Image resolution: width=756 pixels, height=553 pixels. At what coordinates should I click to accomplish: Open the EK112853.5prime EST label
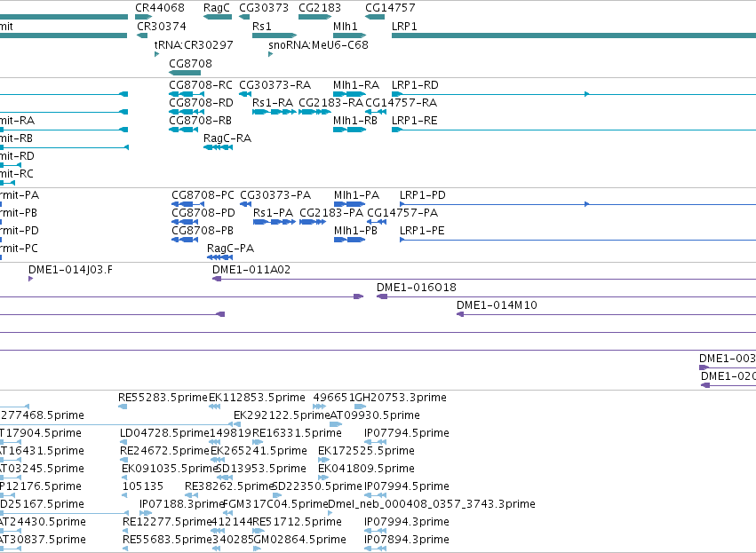tap(257, 398)
